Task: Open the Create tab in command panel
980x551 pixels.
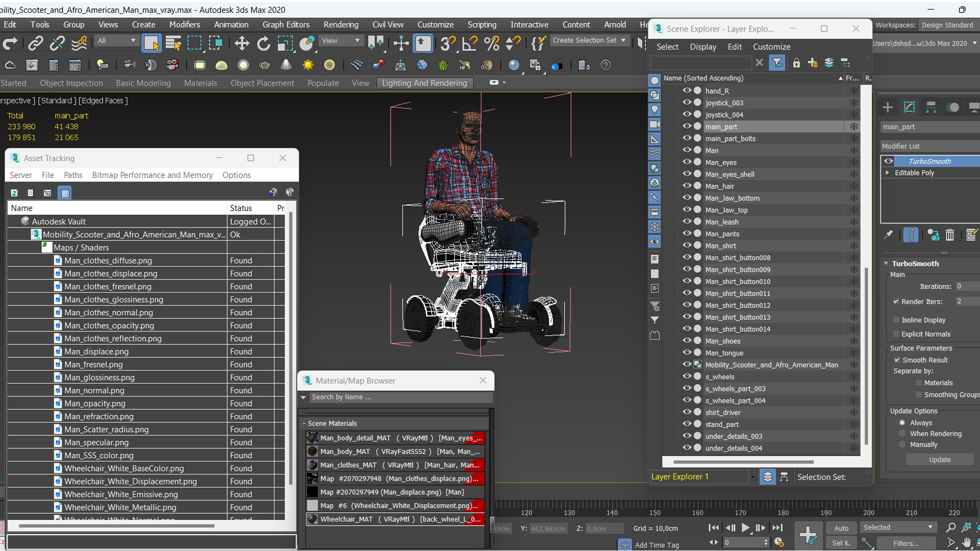Action: [888, 107]
